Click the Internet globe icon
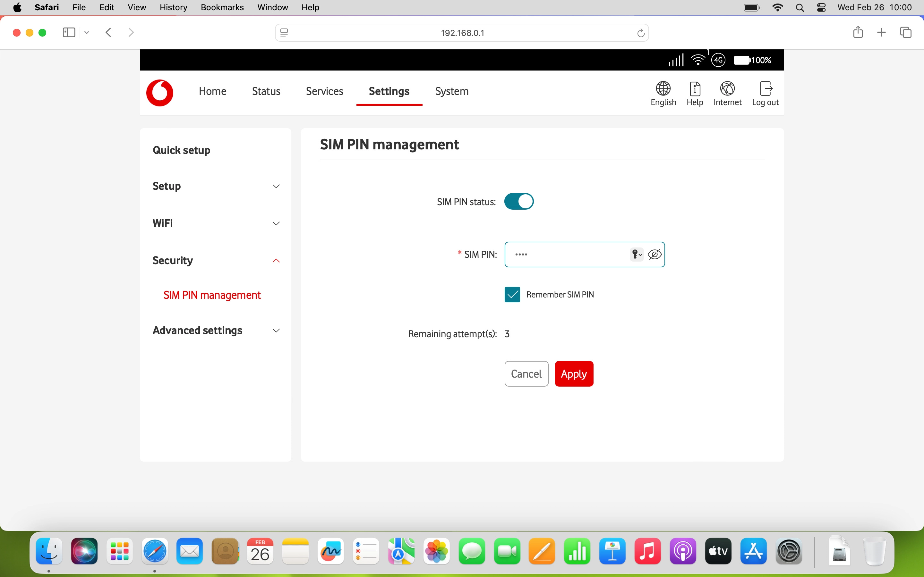Image resolution: width=924 pixels, height=577 pixels. click(x=727, y=89)
